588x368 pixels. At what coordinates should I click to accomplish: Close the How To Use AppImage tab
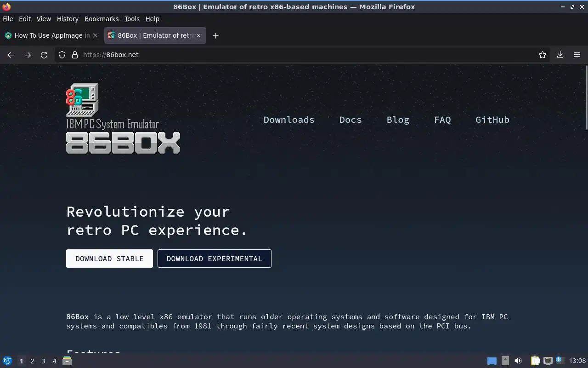(95, 35)
